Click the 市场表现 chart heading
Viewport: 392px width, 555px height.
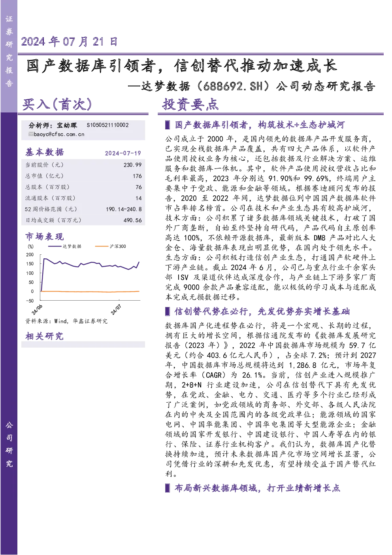[45, 237]
